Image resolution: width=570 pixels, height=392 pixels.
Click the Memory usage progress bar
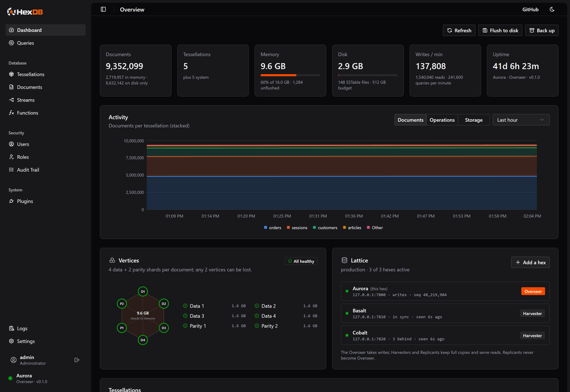[x=290, y=75]
